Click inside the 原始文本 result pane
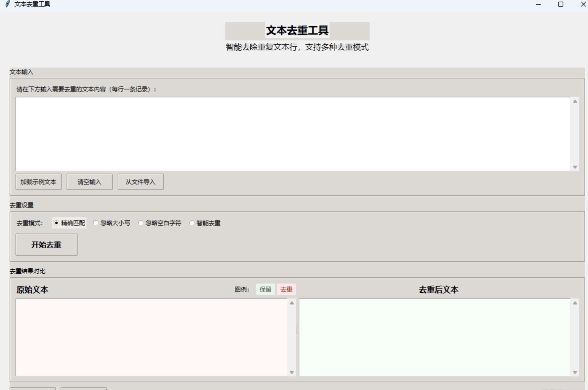Image resolution: width=588 pixels, height=390 pixels. point(151,337)
